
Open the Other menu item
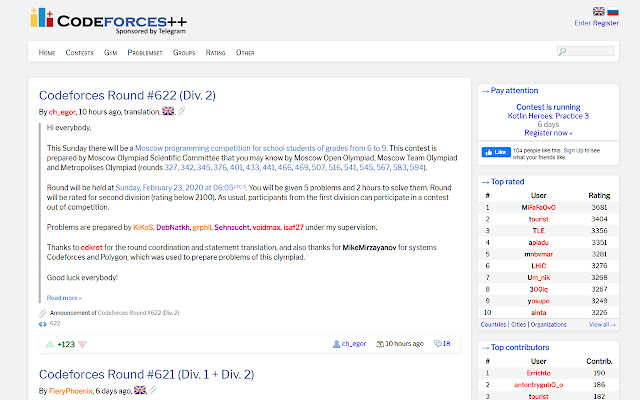tap(245, 53)
